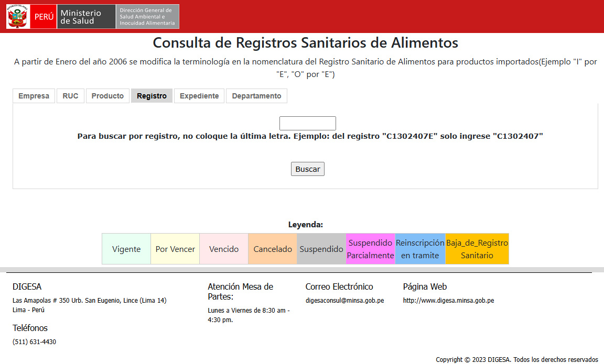Click the Peru coat of arms logo
This screenshot has width=604, height=364.
[x=17, y=17]
